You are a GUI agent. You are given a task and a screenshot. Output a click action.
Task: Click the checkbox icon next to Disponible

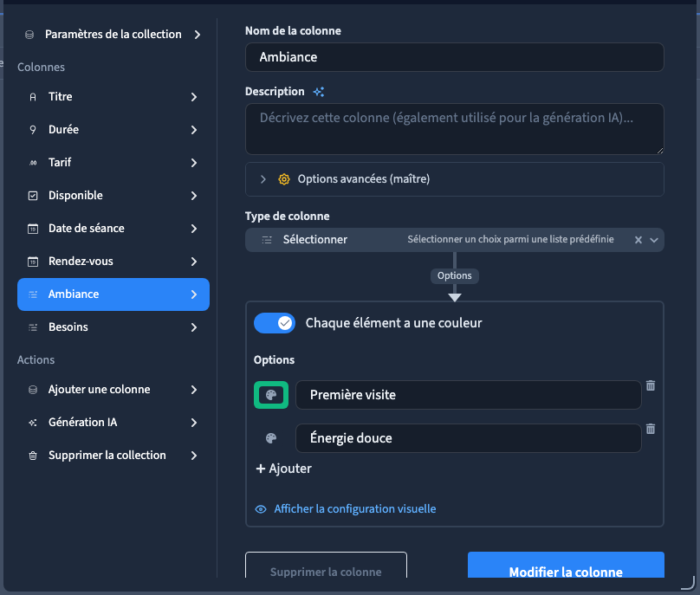point(33,196)
